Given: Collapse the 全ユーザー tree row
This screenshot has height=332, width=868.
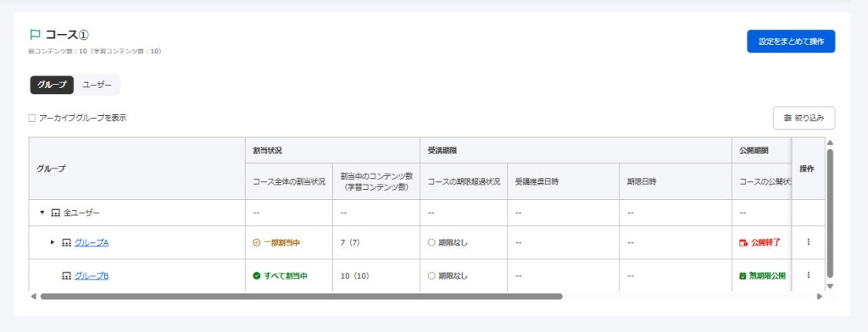Looking at the screenshot, I should coord(42,213).
